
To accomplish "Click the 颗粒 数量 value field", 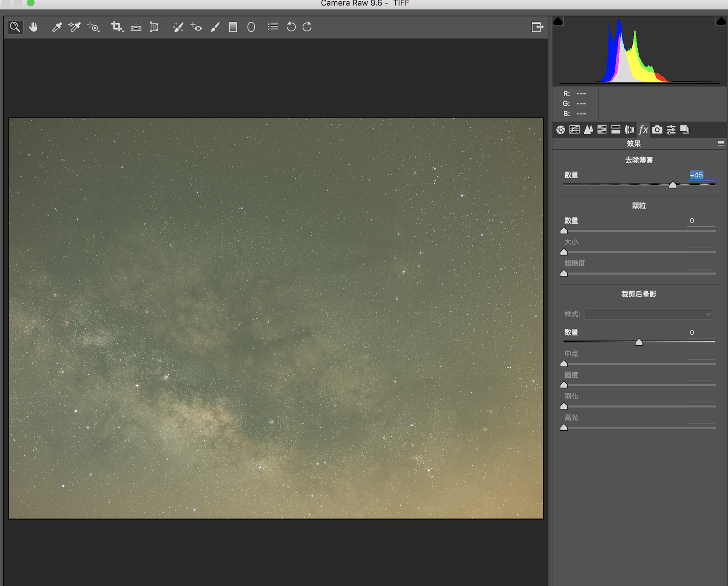I will click(701, 221).
